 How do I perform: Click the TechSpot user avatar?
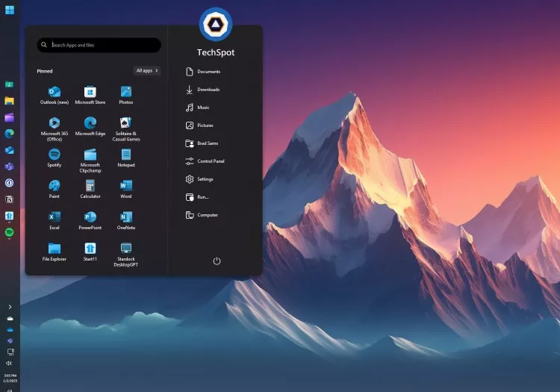pos(216,25)
